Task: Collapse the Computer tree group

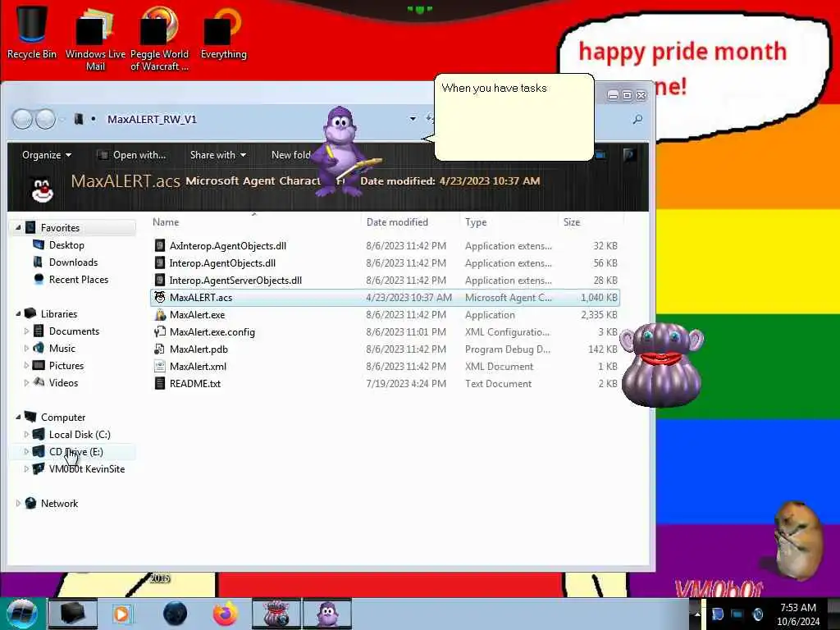Action: pos(18,418)
